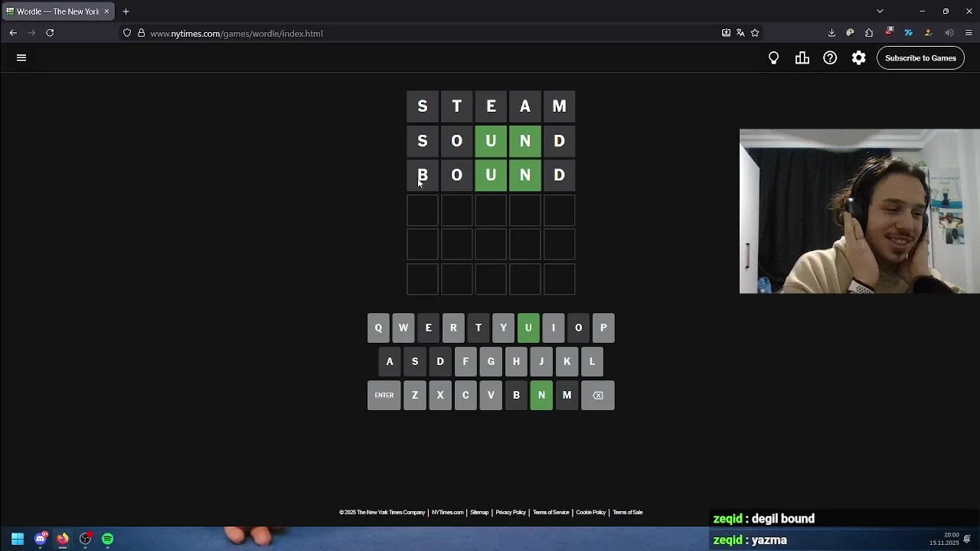Tap the dark D key on the keyboard

(440, 362)
